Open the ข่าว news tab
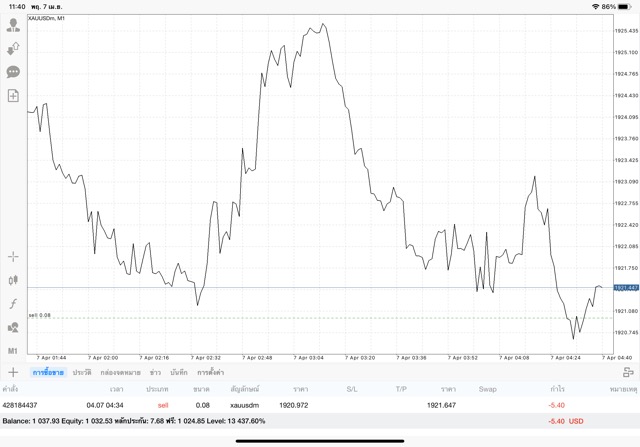 pos(155,372)
